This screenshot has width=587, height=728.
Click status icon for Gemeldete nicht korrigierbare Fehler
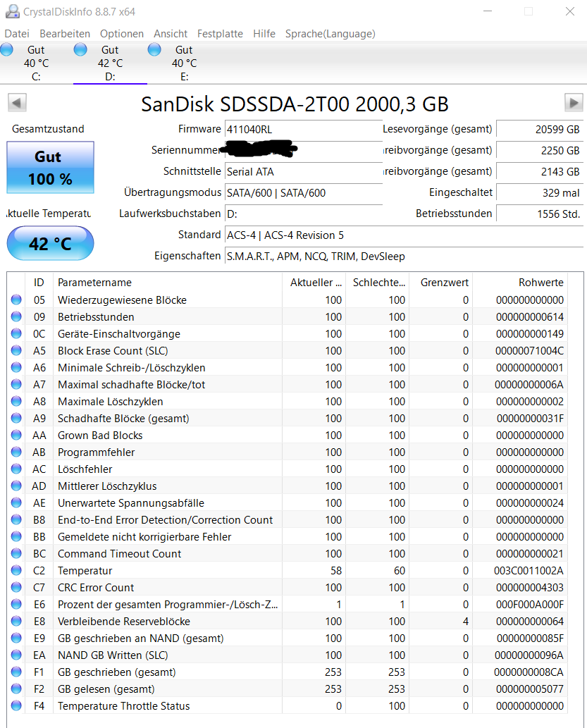(16, 536)
